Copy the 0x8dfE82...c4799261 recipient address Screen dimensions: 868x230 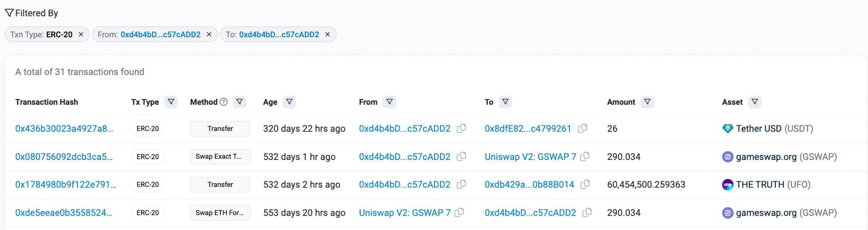tap(583, 128)
